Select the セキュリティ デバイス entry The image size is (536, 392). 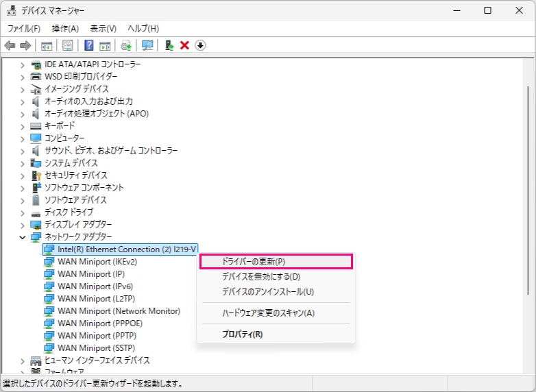coord(76,175)
